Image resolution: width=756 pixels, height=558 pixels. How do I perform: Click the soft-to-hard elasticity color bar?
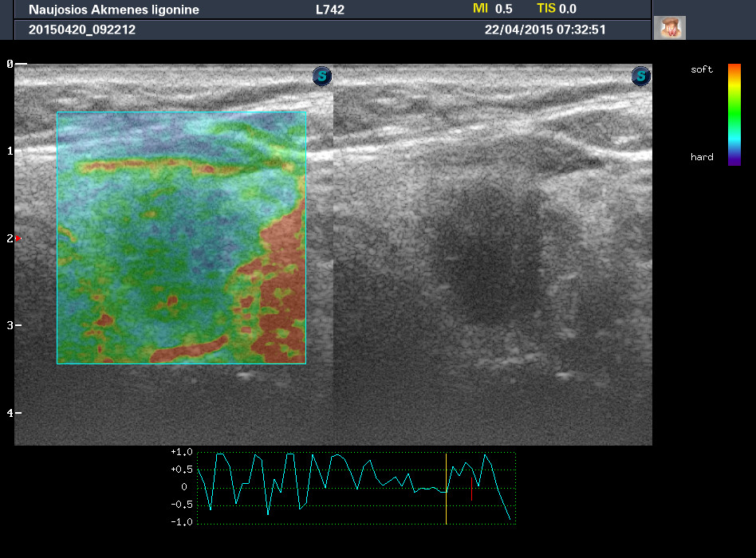(734, 114)
